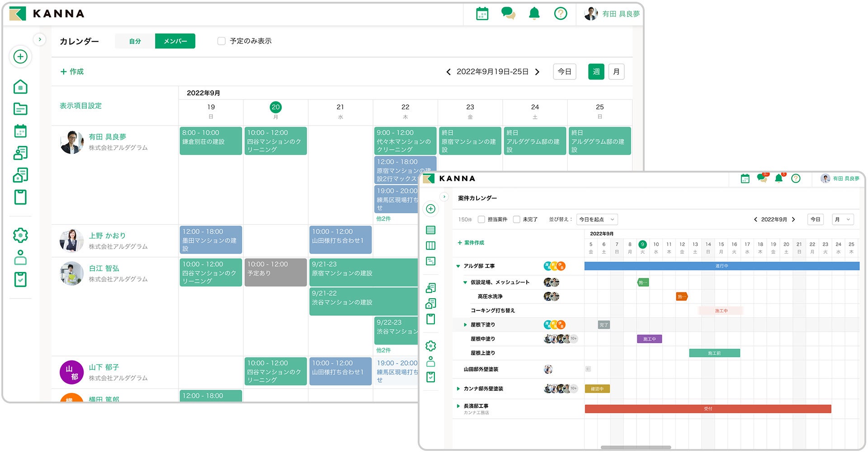Switch to the 自分 tab
Screen dimensions: 868x454
tap(135, 41)
